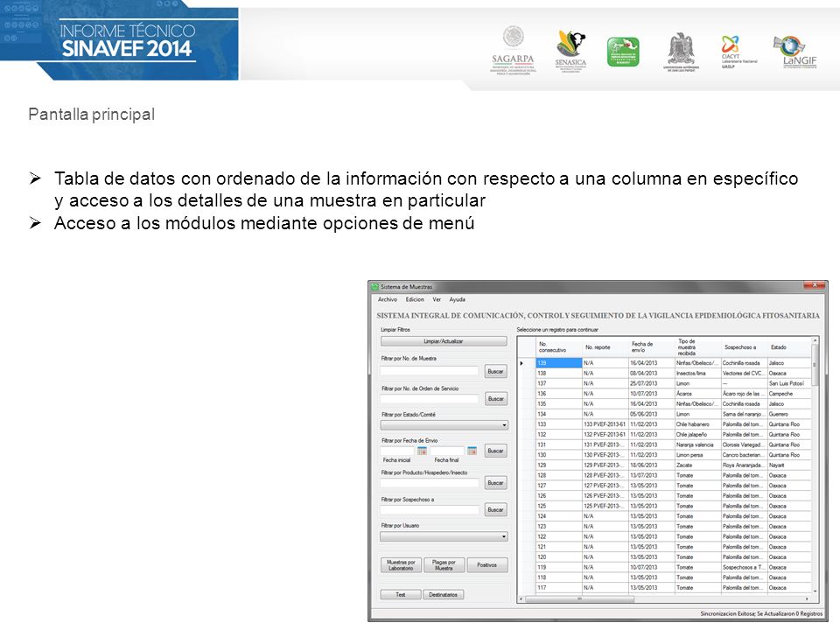
Task: Click row selector arrow beside record 139
Action: pos(521,363)
